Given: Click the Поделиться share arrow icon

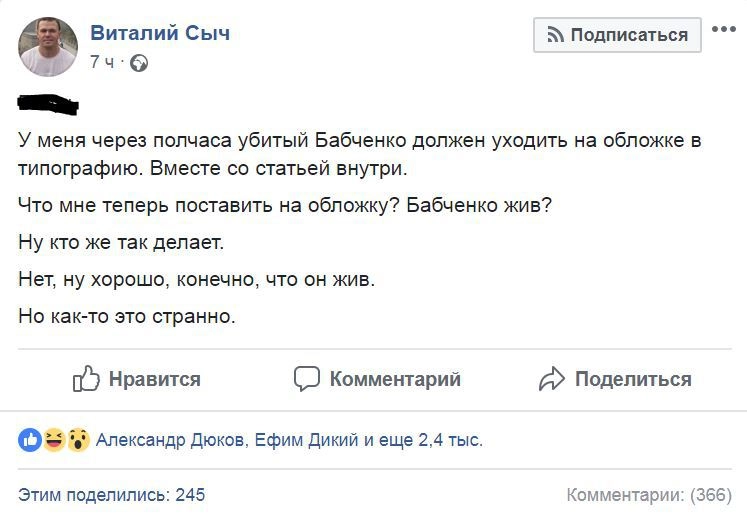Looking at the screenshot, I should (x=552, y=379).
